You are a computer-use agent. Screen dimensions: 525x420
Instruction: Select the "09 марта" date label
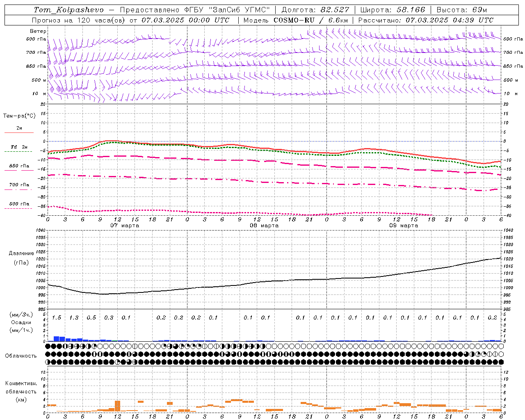click(x=404, y=226)
